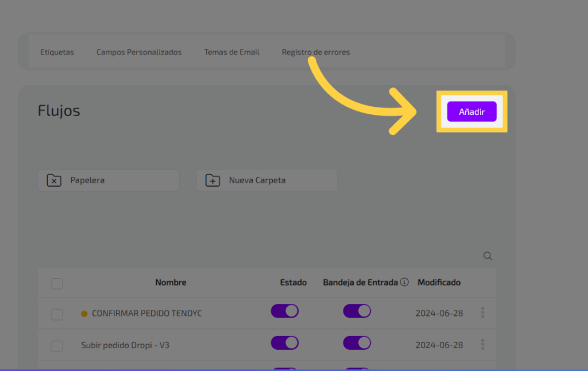Check the select-all checkbox in table header
Image resolution: width=588 pixels, height=371 pixels.
coord(57,283)
